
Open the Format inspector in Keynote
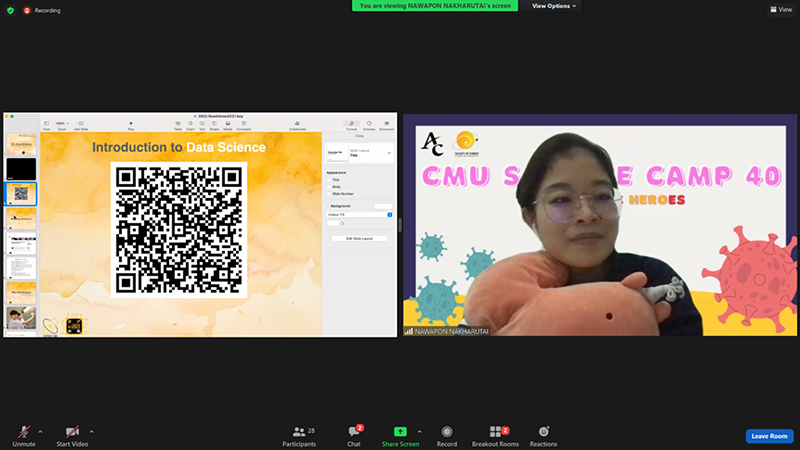[x=352, y=125]
